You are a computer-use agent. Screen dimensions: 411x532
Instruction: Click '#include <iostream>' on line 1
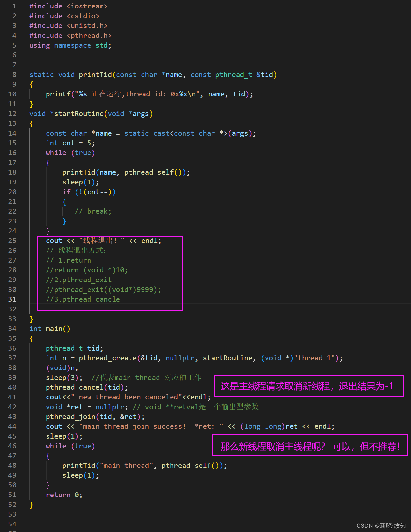[x=68, y=6]
